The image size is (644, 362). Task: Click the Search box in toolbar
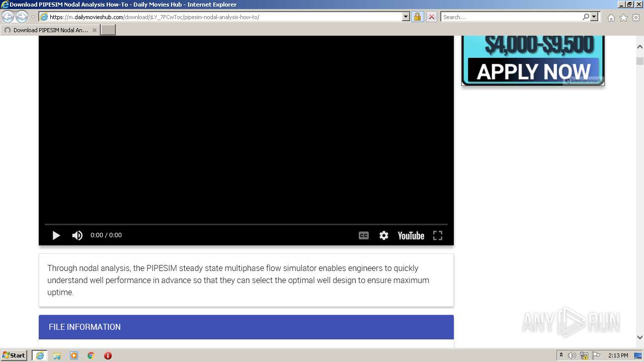(x=511, y=17)
